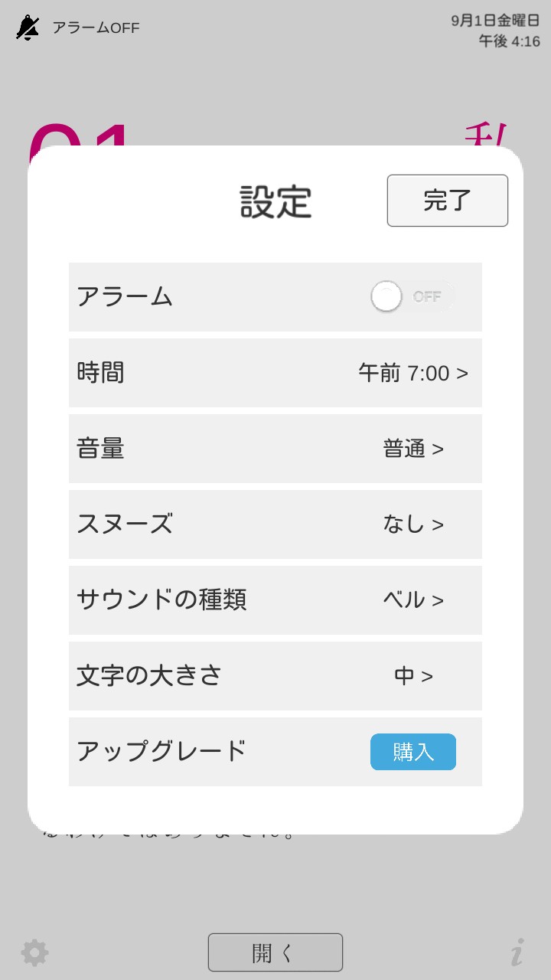Open 文字の大きさ size option 中
Viewport: 551px width, 980px height.
(413, 676)
